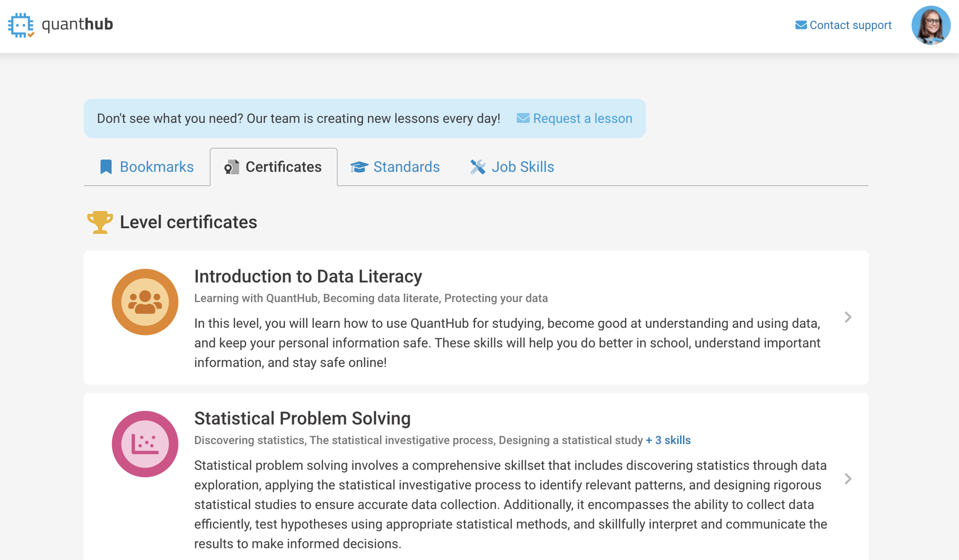Image resolution: width=959 pixels, height=560 pixels.
Task: Expand the Statistical Problem Solving certificate chevron
Action: (848, 479)
